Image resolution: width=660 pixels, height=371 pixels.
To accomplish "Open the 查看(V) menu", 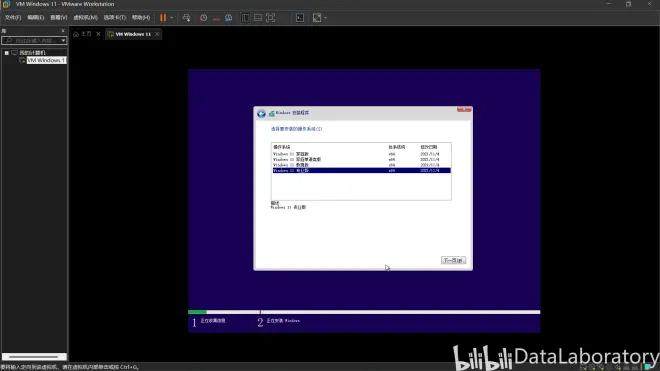I will coord(59,18).
